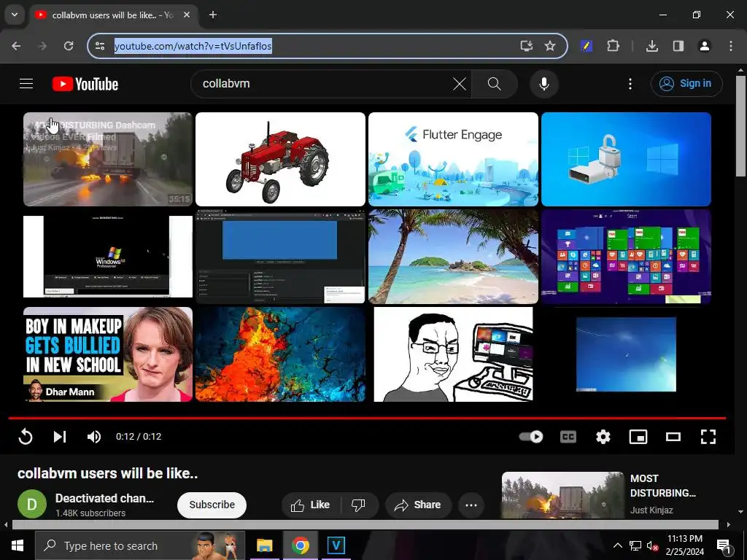Click the vertical page scrollbar
Image resolution: width=747 pixels, height=560 pixels.
tap(741, 126)
